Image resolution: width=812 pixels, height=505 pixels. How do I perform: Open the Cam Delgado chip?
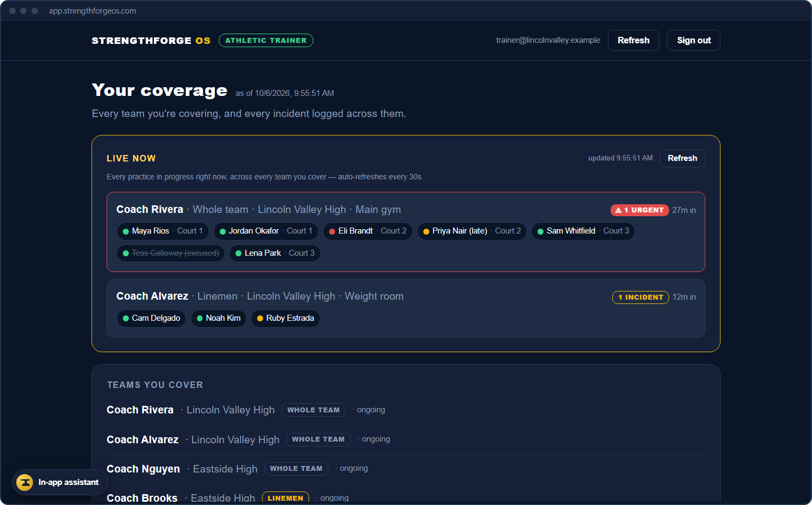(x=151, y=319)
